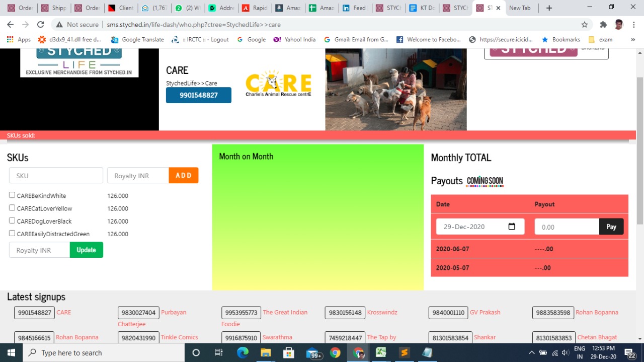This screenshot has width=644, height=362.
Task: Bookmark this page with the star icon
Action: click(x=584, y=24)
